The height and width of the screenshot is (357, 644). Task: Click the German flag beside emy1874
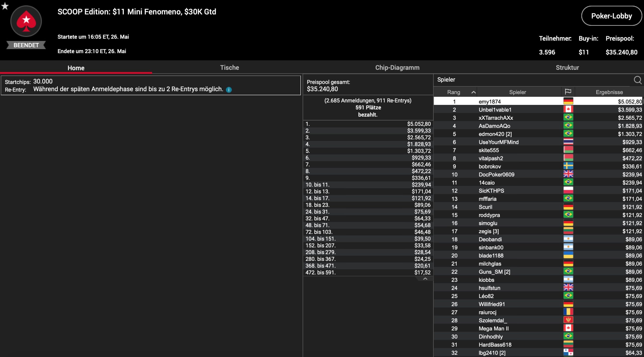568,101
